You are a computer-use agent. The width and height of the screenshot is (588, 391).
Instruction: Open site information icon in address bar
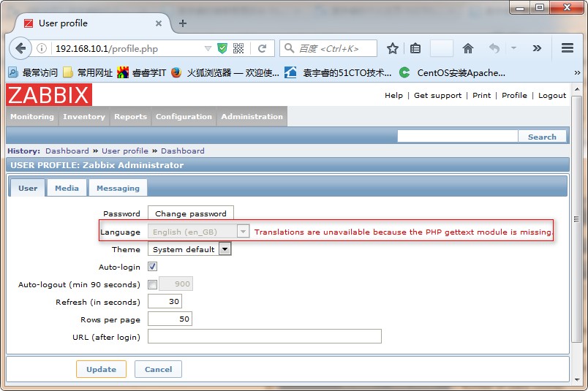[42, 48]
